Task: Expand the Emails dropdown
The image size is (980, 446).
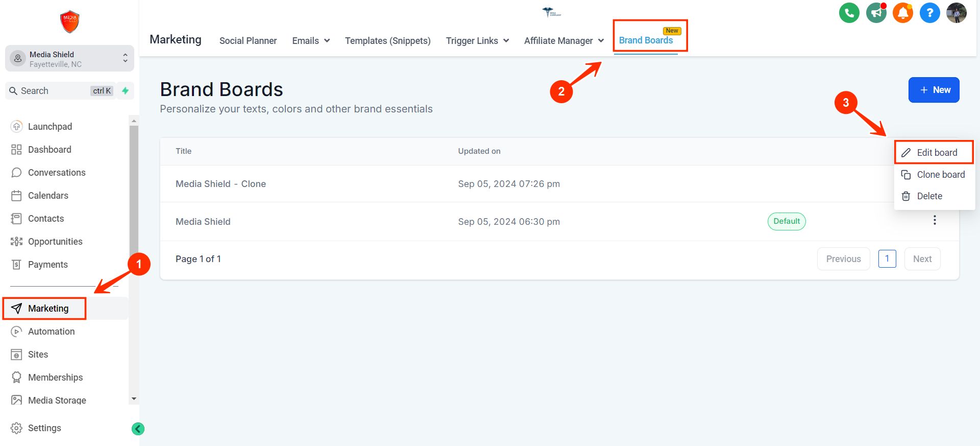Action: click(311, 40)
